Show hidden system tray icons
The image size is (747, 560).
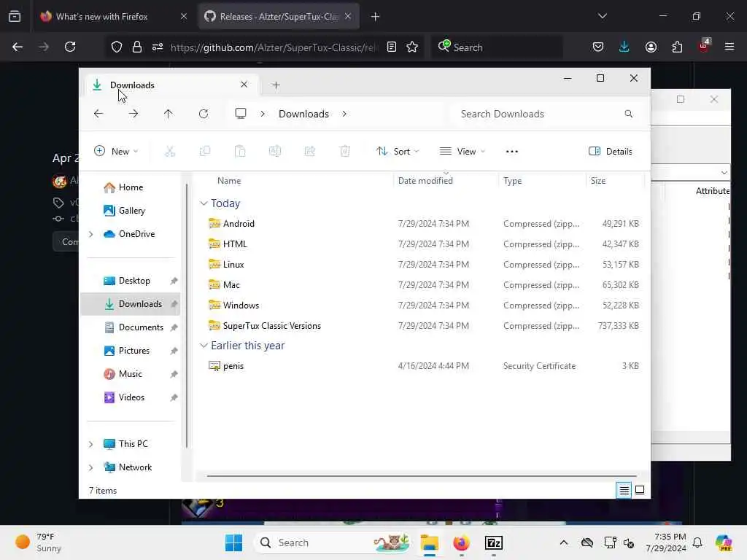click(x=564, y=542)
